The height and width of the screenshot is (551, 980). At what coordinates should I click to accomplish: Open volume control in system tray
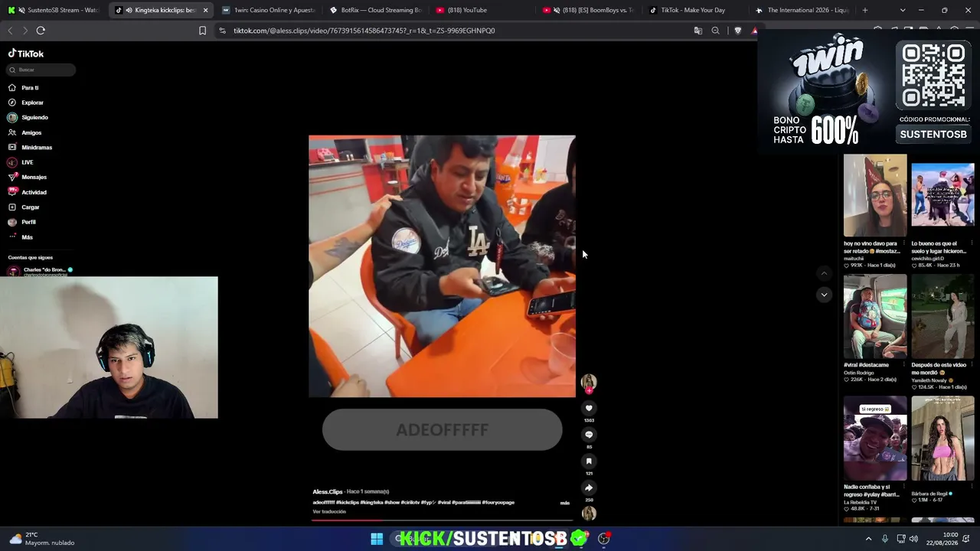point(913,539)
